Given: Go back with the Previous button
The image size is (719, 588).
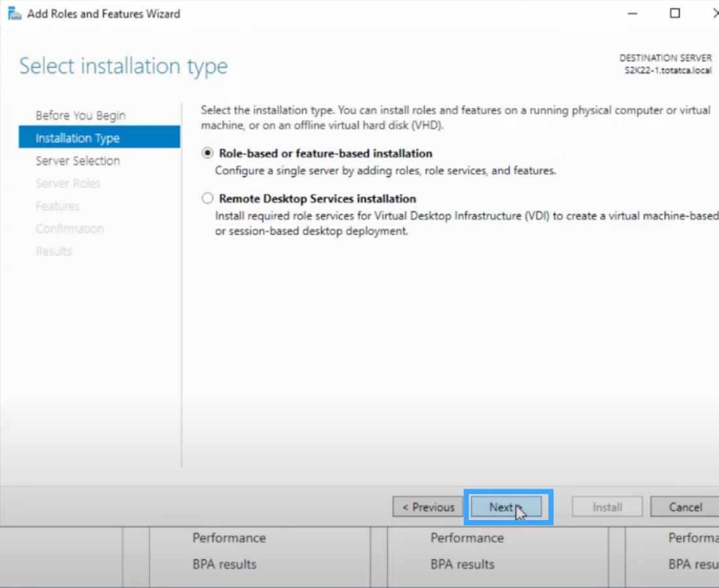Looking at the screenshot, I should (427, 507).
